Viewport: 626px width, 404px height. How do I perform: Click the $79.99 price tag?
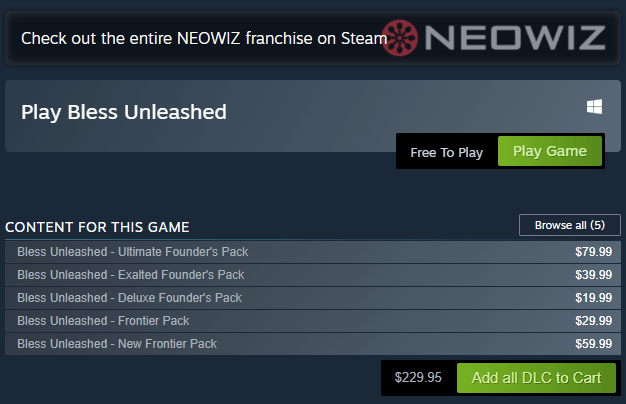[x=593, y=252]
